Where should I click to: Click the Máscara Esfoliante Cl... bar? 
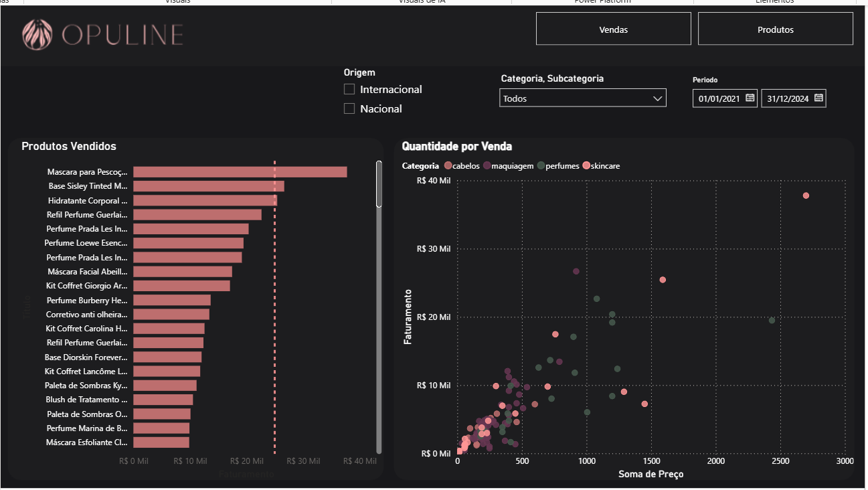coord(161,442)
